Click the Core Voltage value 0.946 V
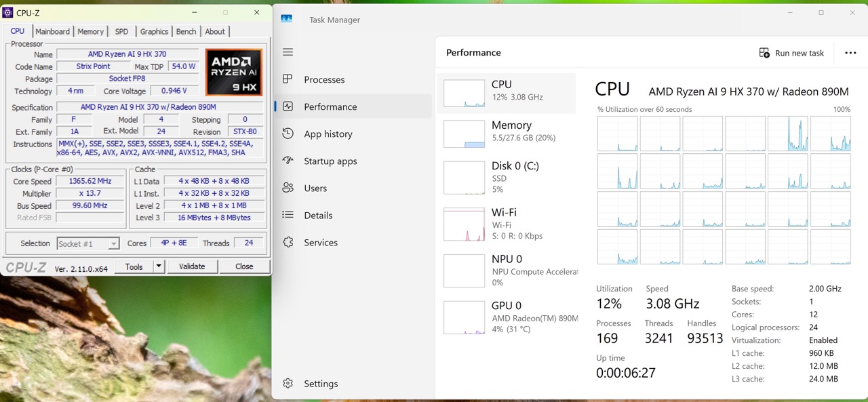Image resolution: width=868 pixels, height=402 pixels. (174, 91)
